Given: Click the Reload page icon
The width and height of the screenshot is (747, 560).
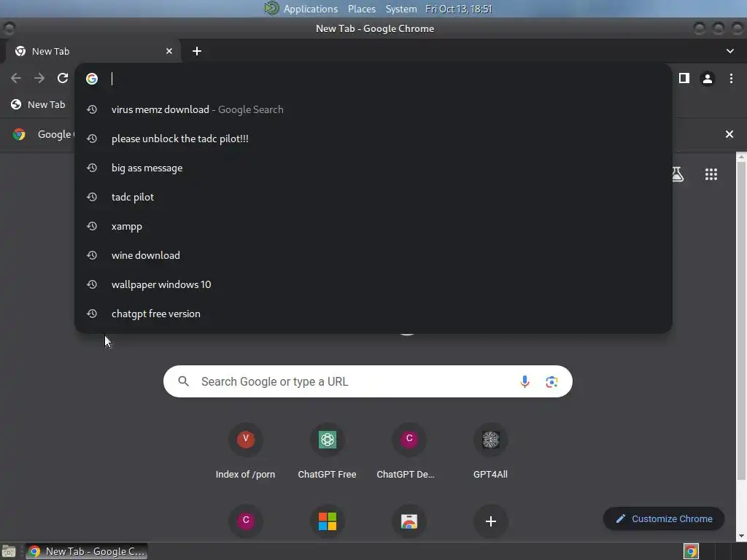Looking at the screenshot, I should click(x=63, y=78).
